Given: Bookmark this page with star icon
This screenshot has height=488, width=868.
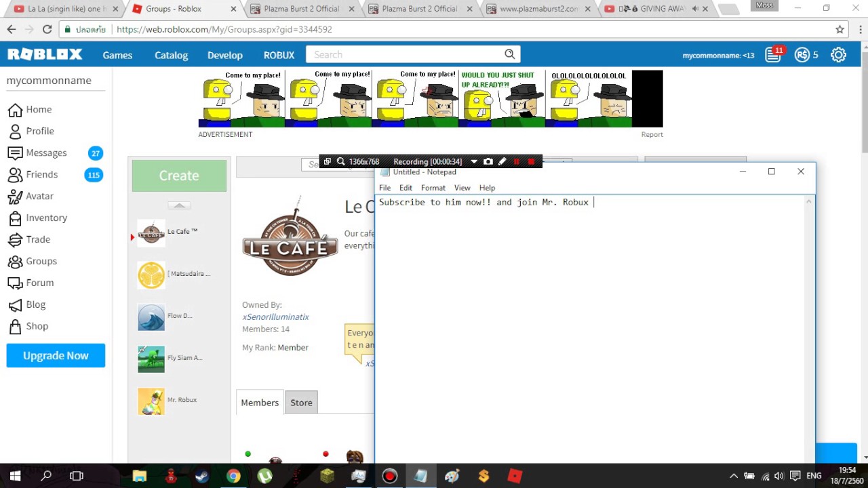Looking at the screenshot, I should coord(840,29).
